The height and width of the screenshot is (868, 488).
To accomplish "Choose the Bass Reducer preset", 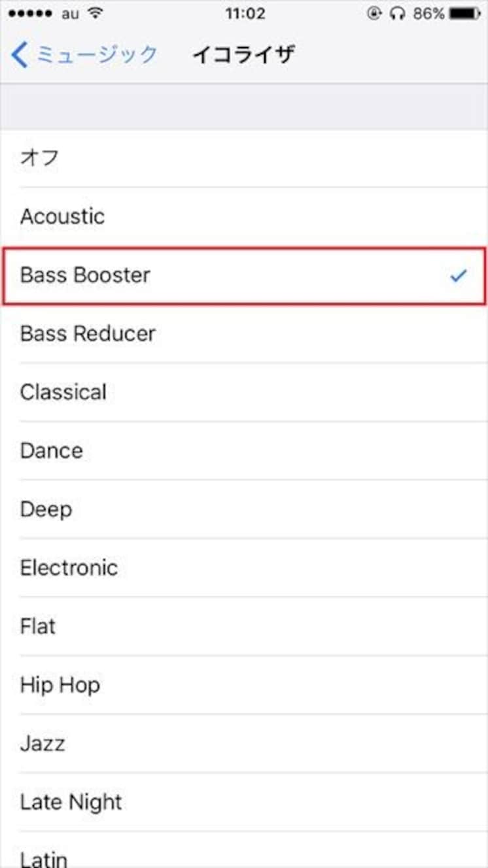I will point(244,334).
